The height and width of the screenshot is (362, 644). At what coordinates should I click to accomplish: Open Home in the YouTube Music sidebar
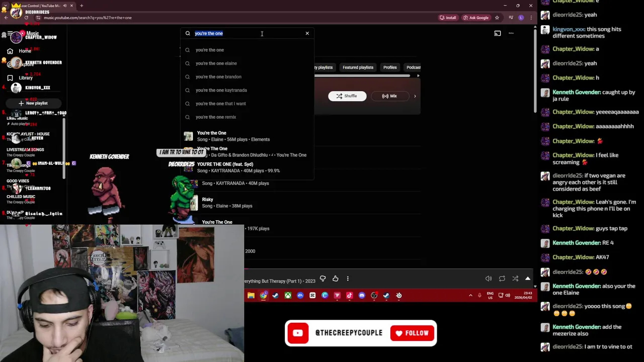pos(20,51)
